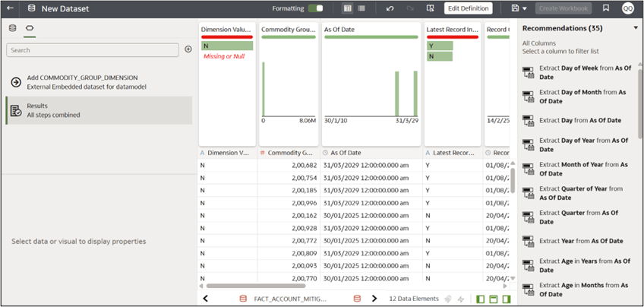Open the data elements tab in left panel

(x=13, y=28)
